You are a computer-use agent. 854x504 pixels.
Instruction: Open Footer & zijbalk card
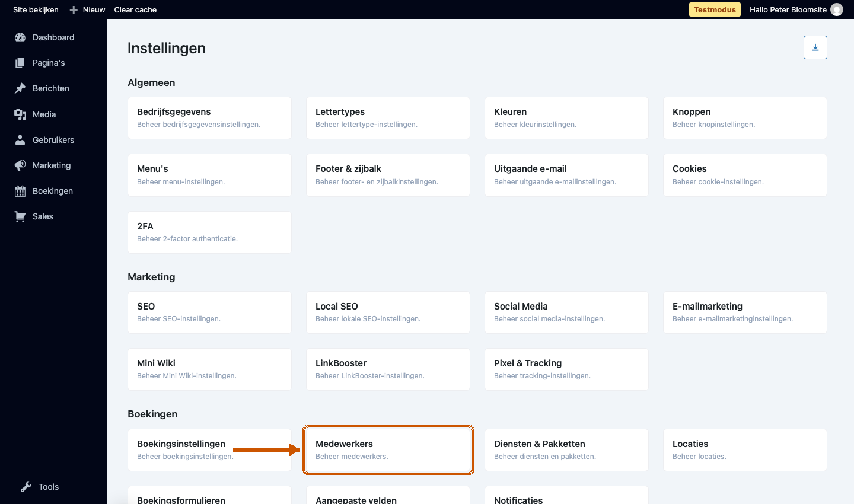[x=388, y=175]
